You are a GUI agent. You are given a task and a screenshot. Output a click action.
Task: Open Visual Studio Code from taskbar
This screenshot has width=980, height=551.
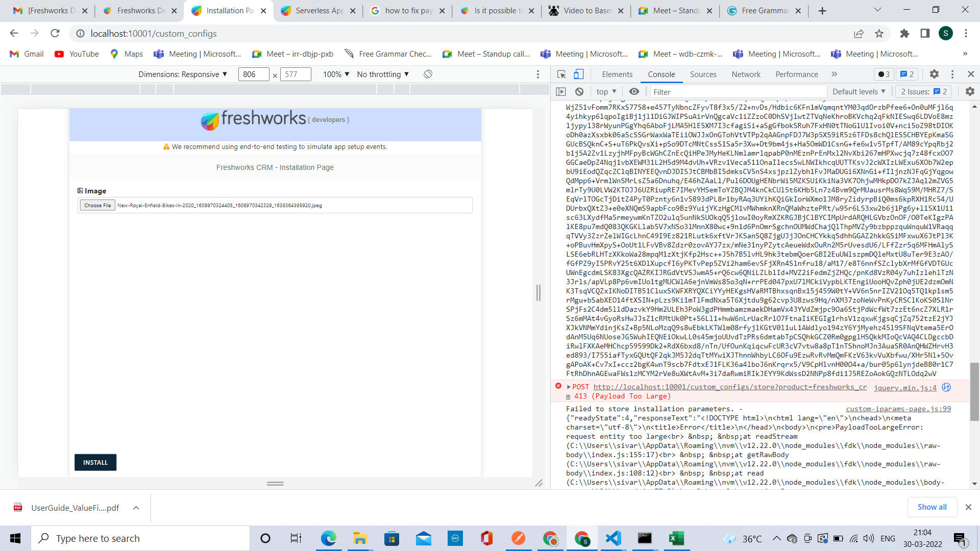[x=613, y=538]
